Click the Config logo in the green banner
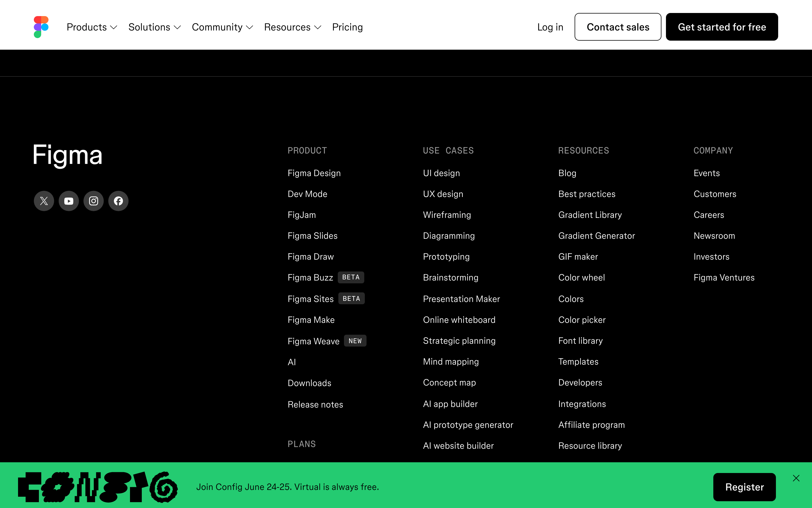812x508 pixels. click(98, 487)
